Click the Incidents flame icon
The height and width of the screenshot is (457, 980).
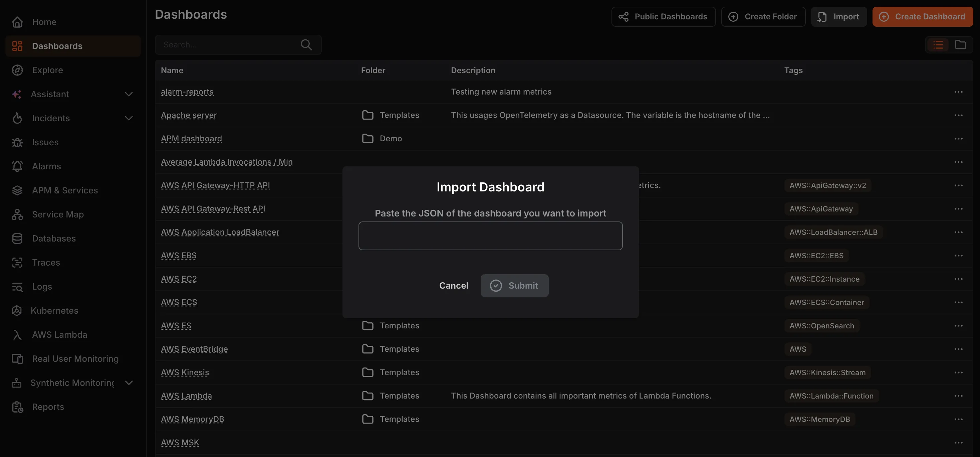[x=17, y=118]
